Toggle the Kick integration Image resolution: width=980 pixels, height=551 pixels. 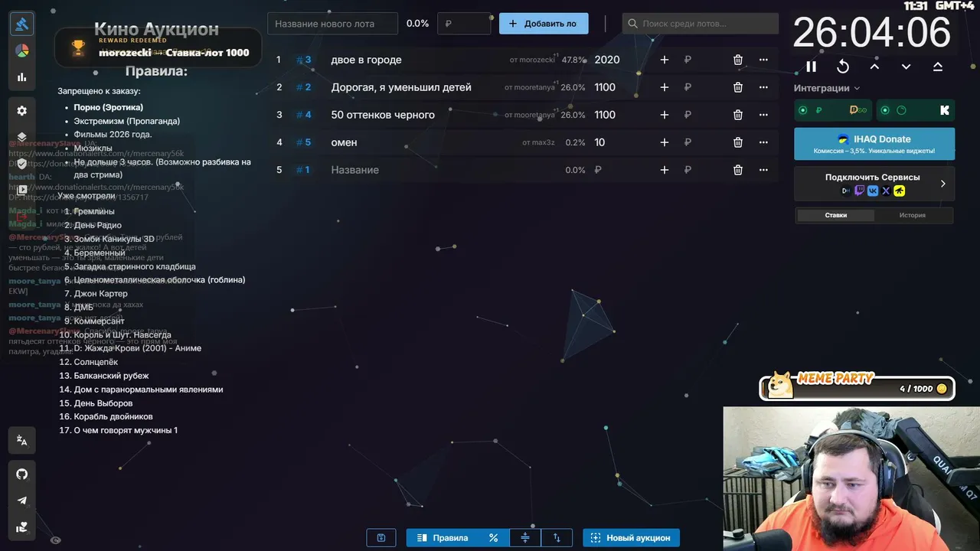916,110
